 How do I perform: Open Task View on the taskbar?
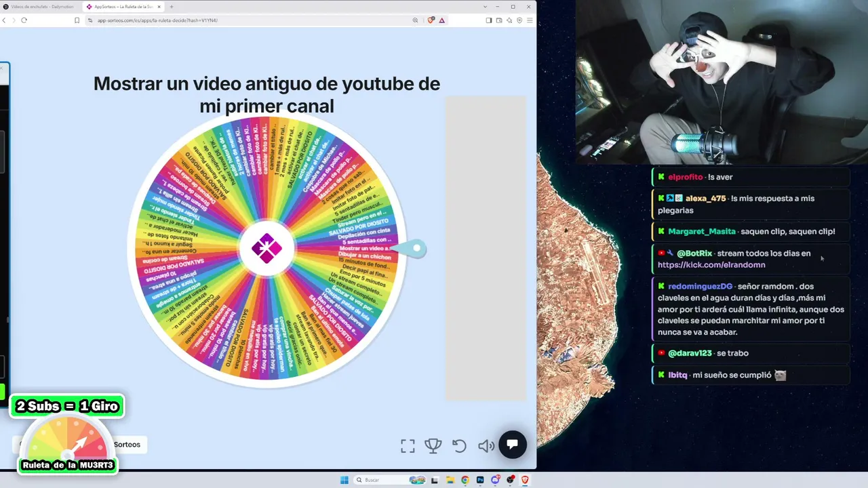435,480
